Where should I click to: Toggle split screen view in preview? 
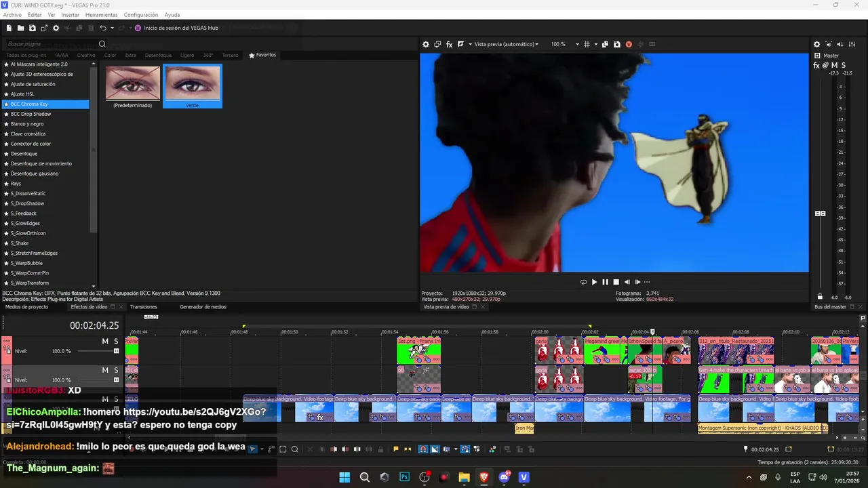tap(460, 44)
